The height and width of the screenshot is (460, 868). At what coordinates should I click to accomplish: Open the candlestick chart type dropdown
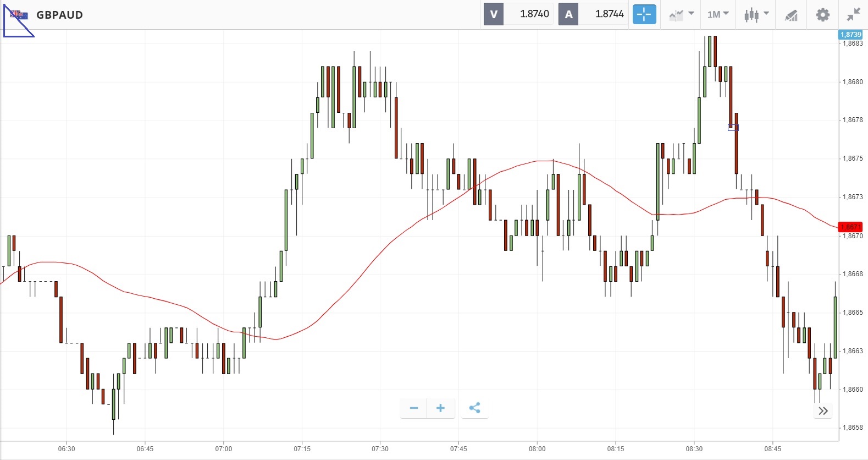point(756,14)
